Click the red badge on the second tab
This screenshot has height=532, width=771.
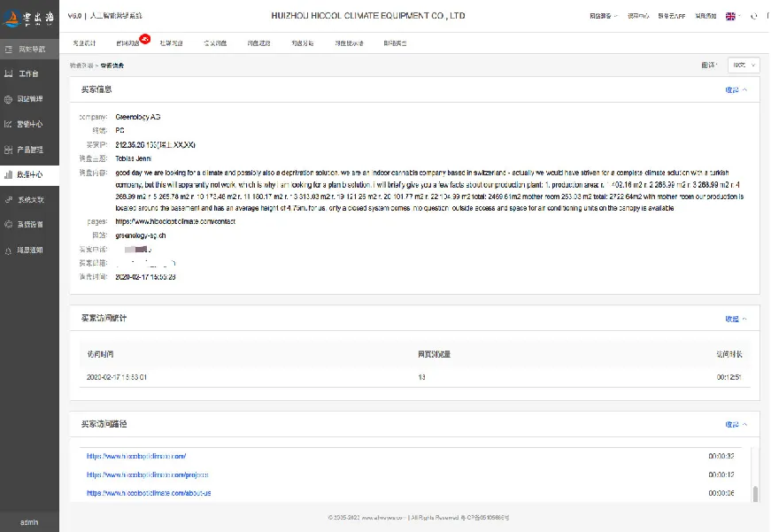tap(144, 38)
